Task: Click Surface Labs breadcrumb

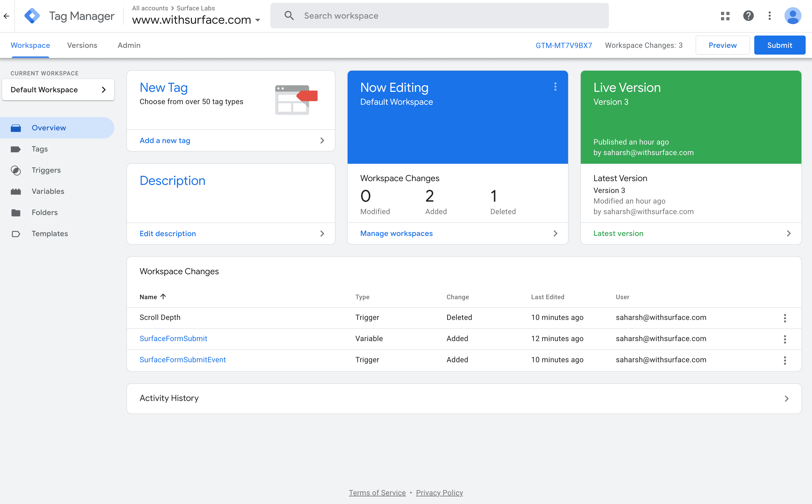Action: point(195,8)
